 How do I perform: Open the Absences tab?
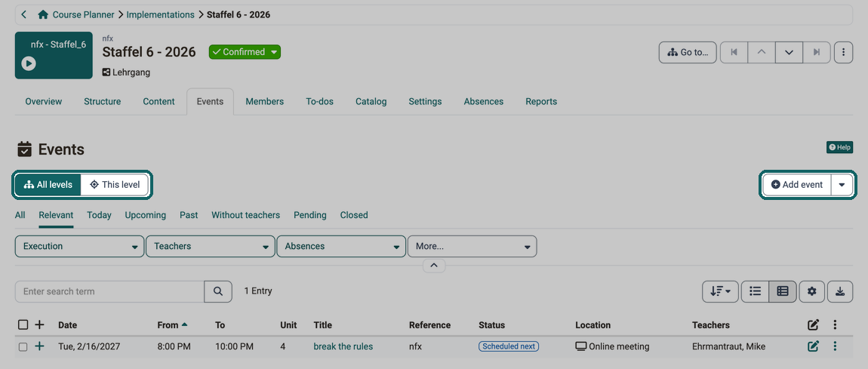tap(484, 102)
